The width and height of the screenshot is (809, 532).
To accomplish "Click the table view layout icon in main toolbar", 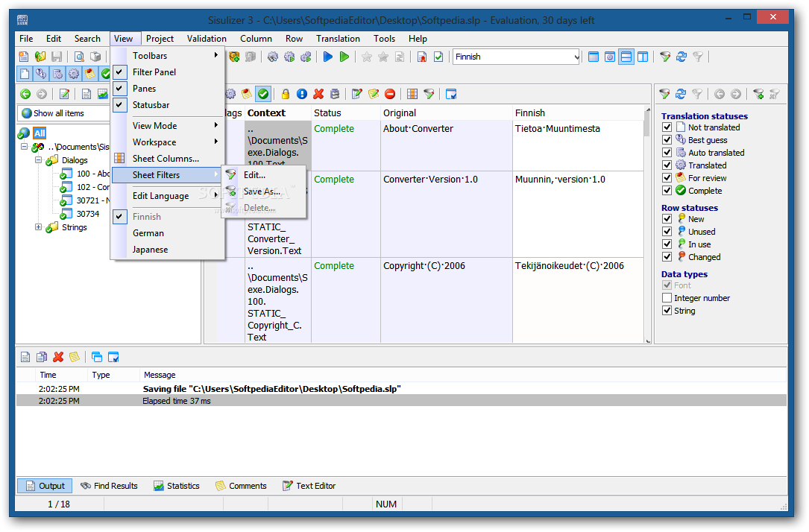I will [594, 57].
